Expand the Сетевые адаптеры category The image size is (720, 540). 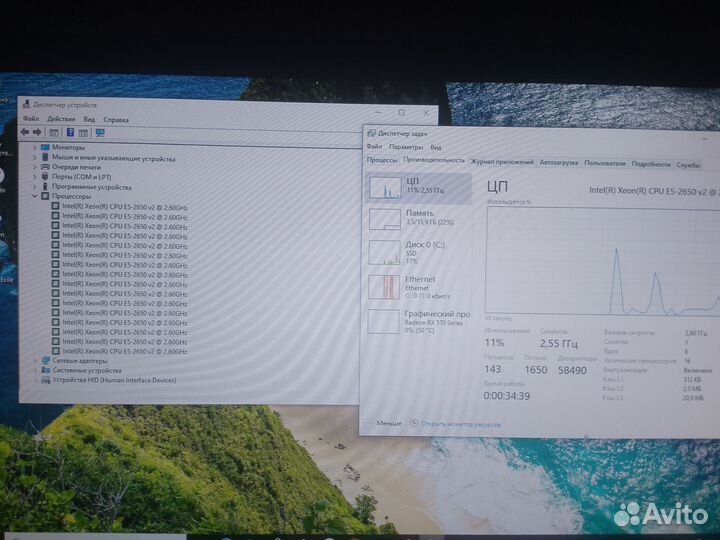click(34, 361)
